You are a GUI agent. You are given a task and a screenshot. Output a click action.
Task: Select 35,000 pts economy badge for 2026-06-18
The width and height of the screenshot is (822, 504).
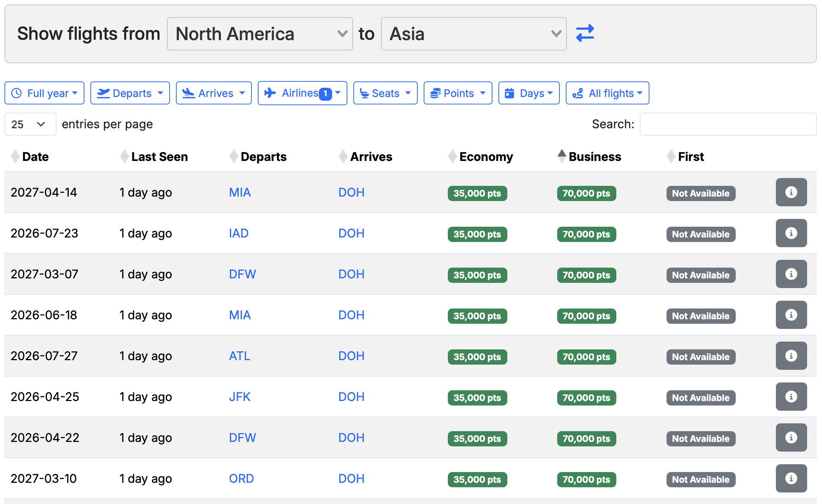[x=477, y=316]
